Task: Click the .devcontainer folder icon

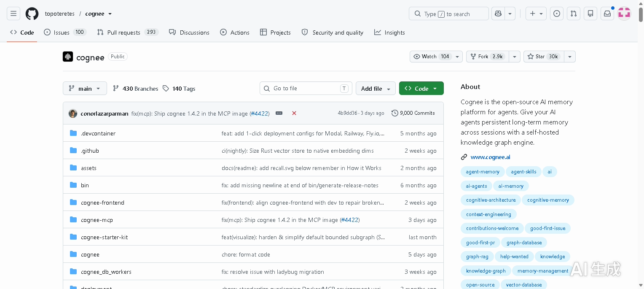Action: coord(73,133)
